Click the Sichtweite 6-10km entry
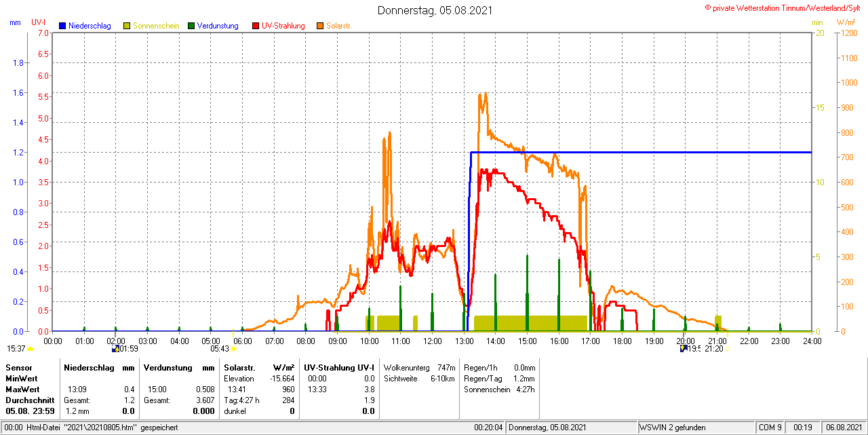The width and height of the screenshot is (868, 435). [x=419, y=378]
